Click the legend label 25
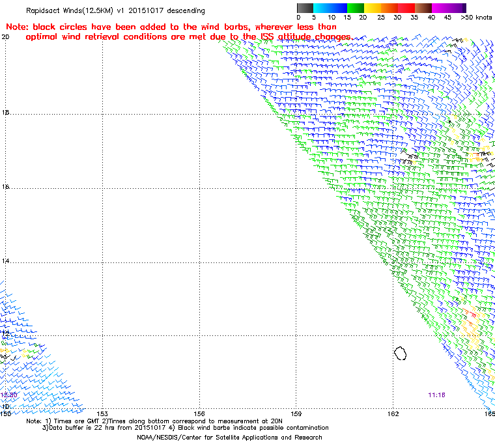 pyautogui.click(x=381, y=18)
